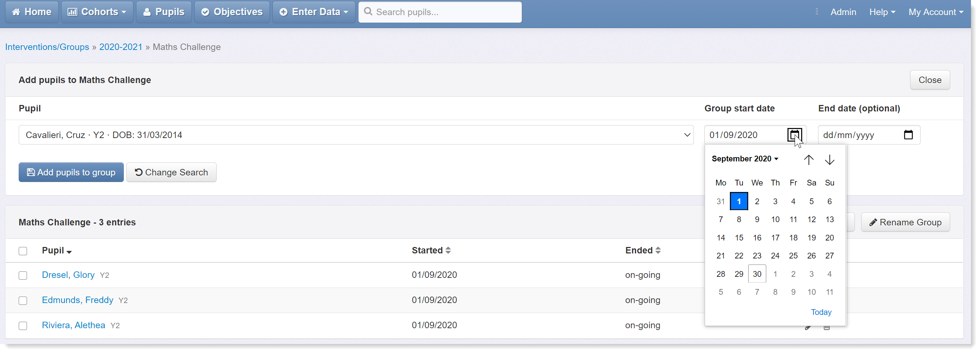Select September 24 in the calendar
Image resolution: width=980 pixels, height=353 pixels.
775,255
